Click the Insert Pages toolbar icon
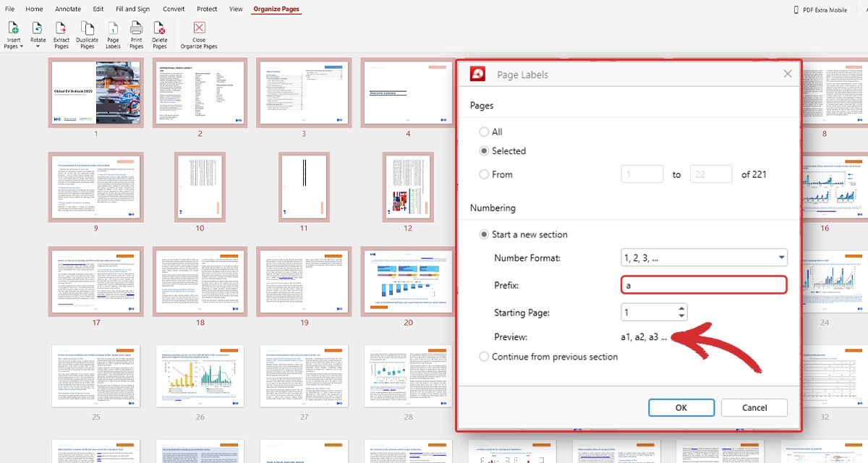The image size is (868, 463). pos(13,27)
